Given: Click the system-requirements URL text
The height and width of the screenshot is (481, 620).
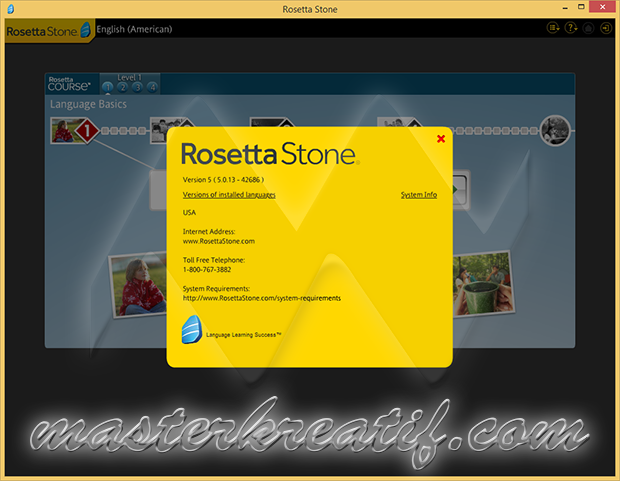Looking at the screenshot, I should pyautogui.click(x=262, y=298).
